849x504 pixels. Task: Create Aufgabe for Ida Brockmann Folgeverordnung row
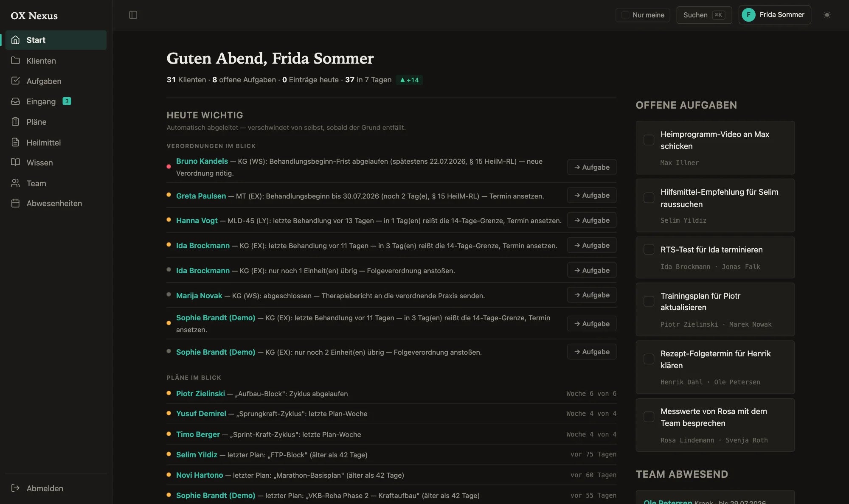click(x=592, y=270)
